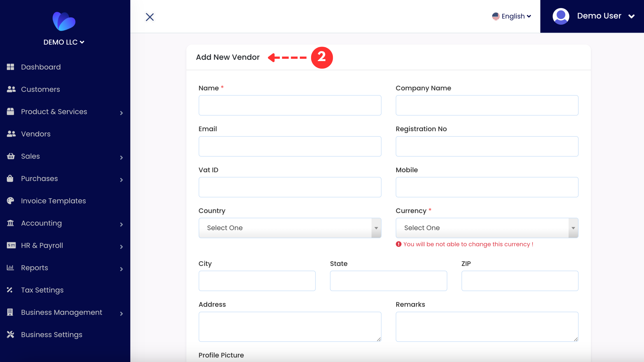The height and width of the screenshot is (362, 644).
Task: Click the Tax Settings percent icon
Action: (x=10, y=290)
